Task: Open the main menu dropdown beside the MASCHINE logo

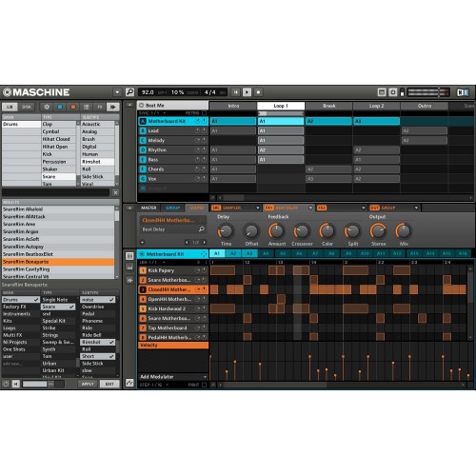Action: tap(117, 92)
